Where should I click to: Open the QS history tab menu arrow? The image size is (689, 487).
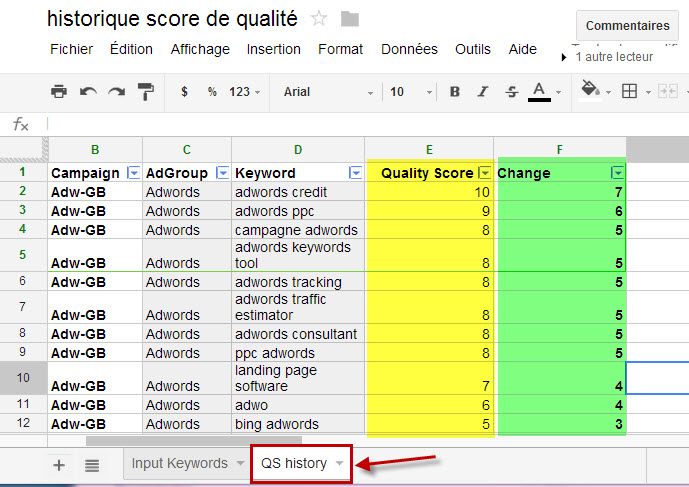pos(339,463)
